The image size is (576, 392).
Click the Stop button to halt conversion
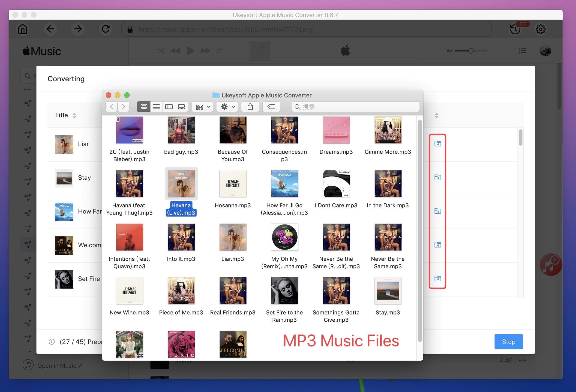click(508, 341)
